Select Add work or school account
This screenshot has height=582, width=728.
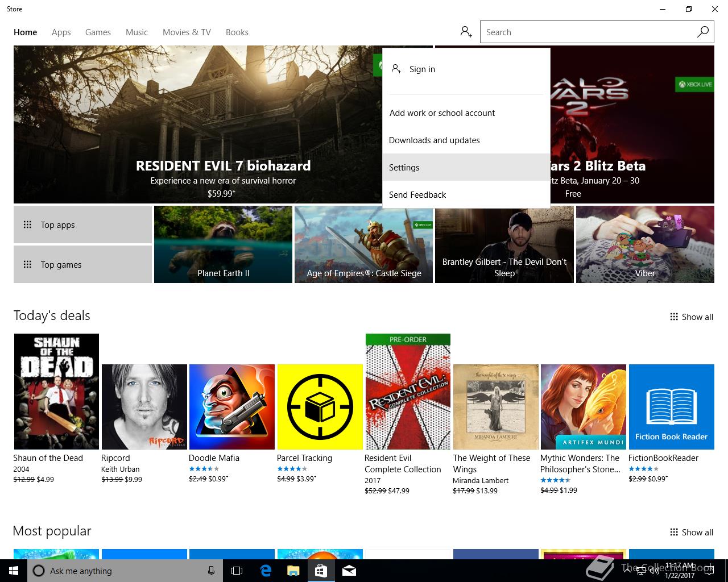coord(466,113)
